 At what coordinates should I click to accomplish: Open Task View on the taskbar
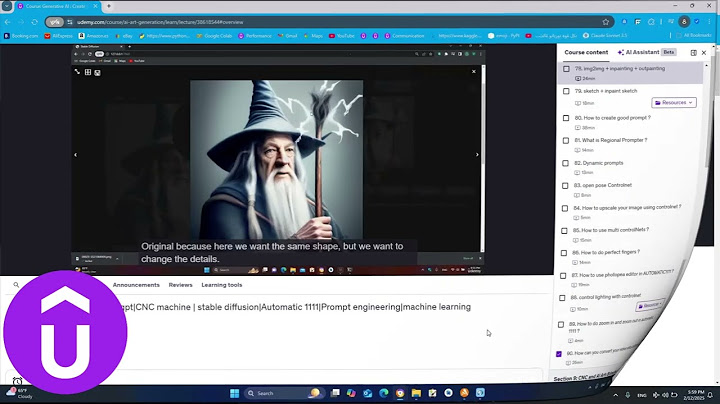(x=336, y=393)
